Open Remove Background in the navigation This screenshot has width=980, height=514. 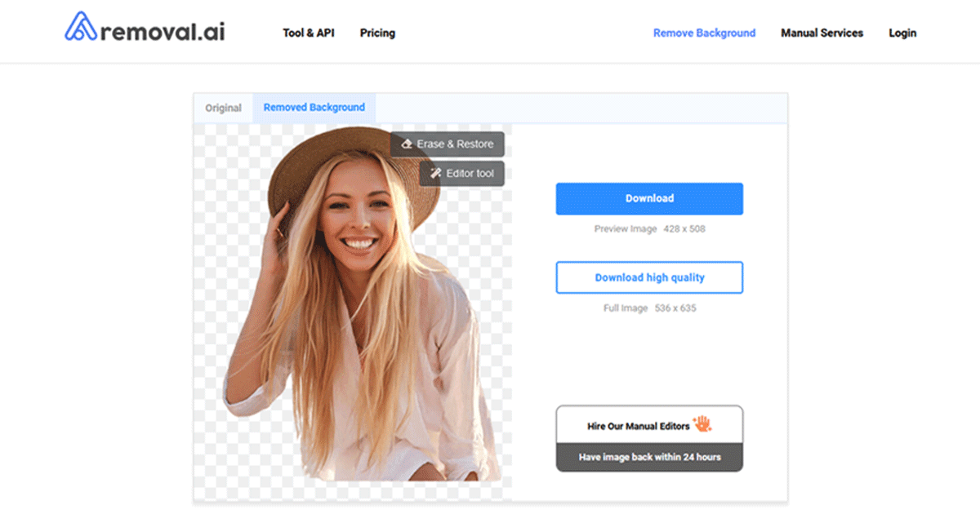point(705,33)
